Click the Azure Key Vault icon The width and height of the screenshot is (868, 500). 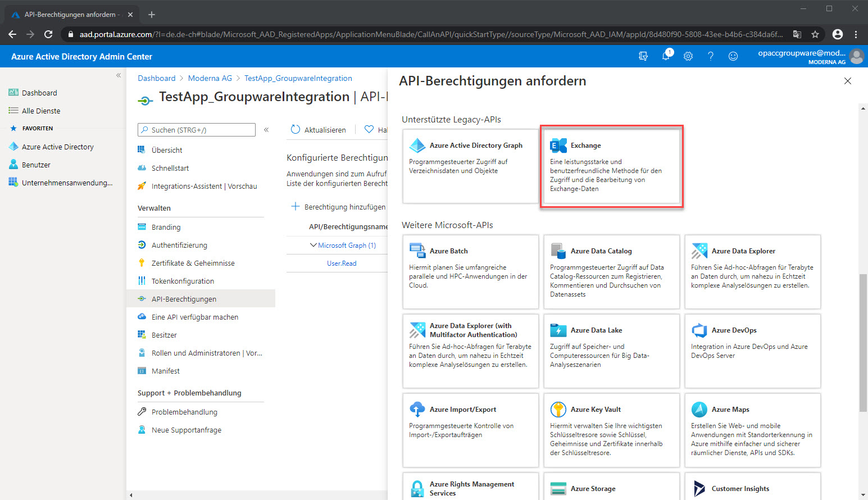(x=558, y=410)
